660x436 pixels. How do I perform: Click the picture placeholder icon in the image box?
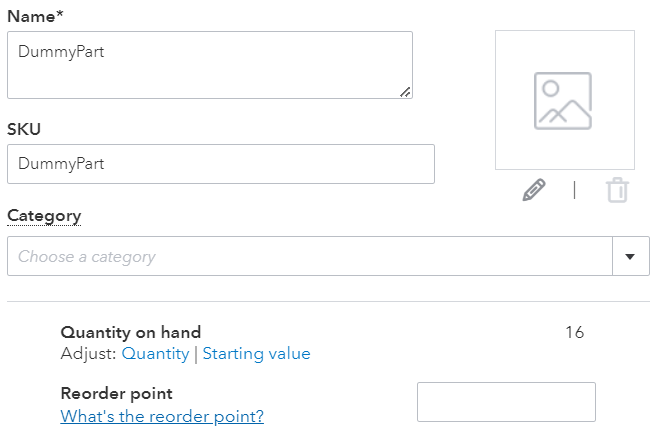563,101
